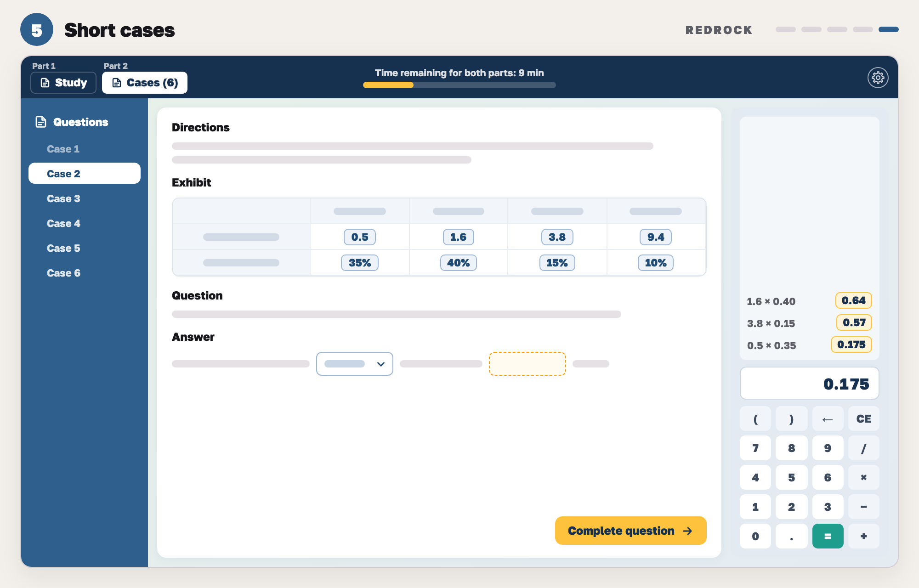Click the green equals key
Image resolution: width=919 pixels, height=588 pixels.
828,536
